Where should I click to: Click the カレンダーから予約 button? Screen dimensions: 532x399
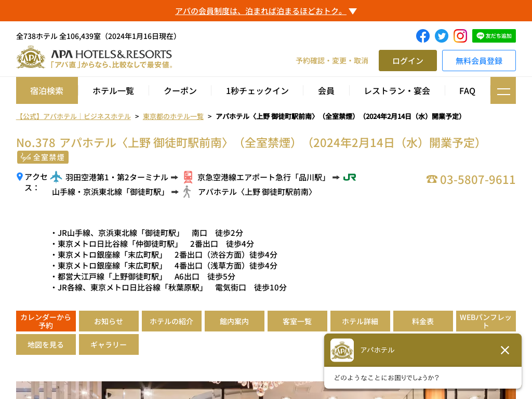[x=46, y=321]
